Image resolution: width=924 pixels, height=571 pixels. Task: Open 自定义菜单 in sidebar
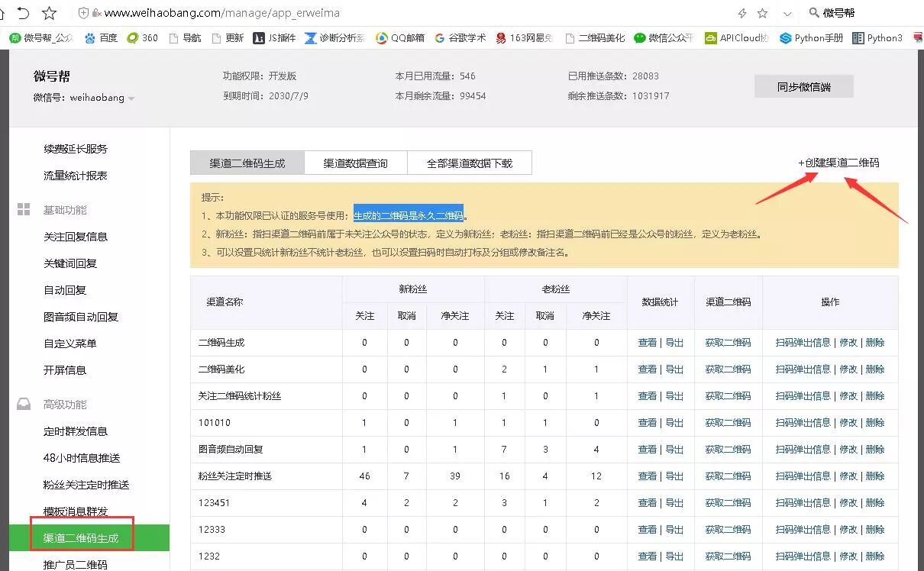70,344
